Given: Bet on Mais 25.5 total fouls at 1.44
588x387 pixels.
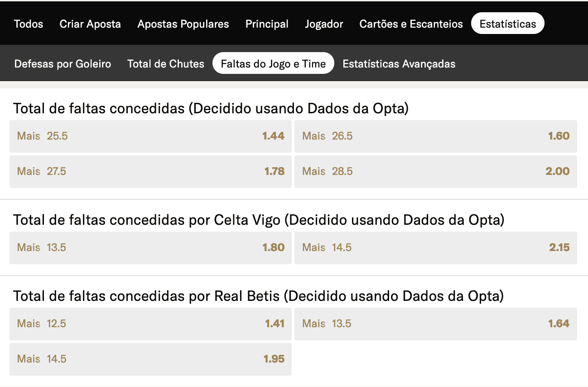Looking at the screenshot, I should (150, 136).
